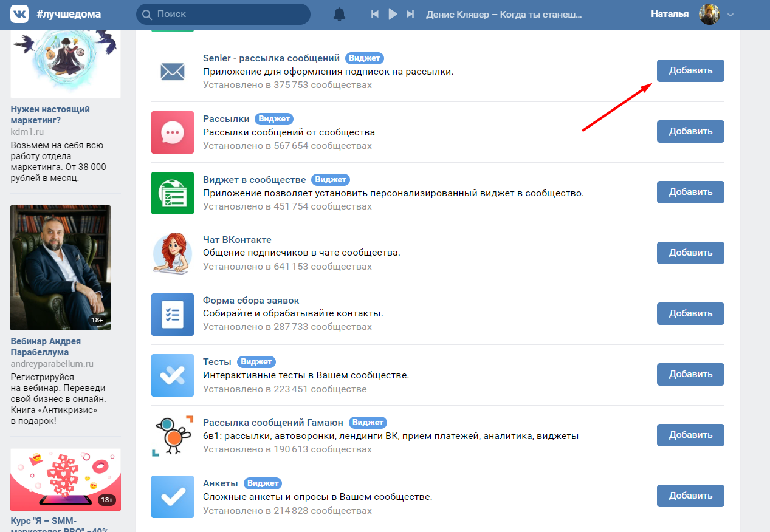Click the Виджет badge next to Рассылки

tap(274, 119)
